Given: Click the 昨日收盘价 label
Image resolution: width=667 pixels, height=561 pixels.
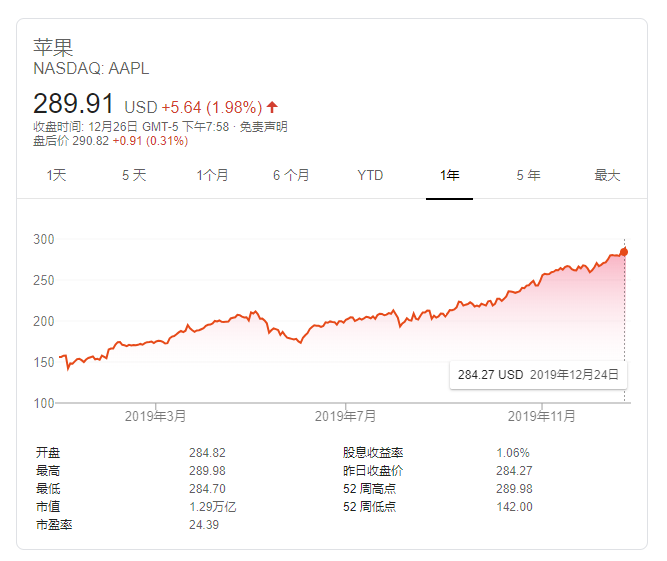Looking at the screenshot, I should coord(373,471).
